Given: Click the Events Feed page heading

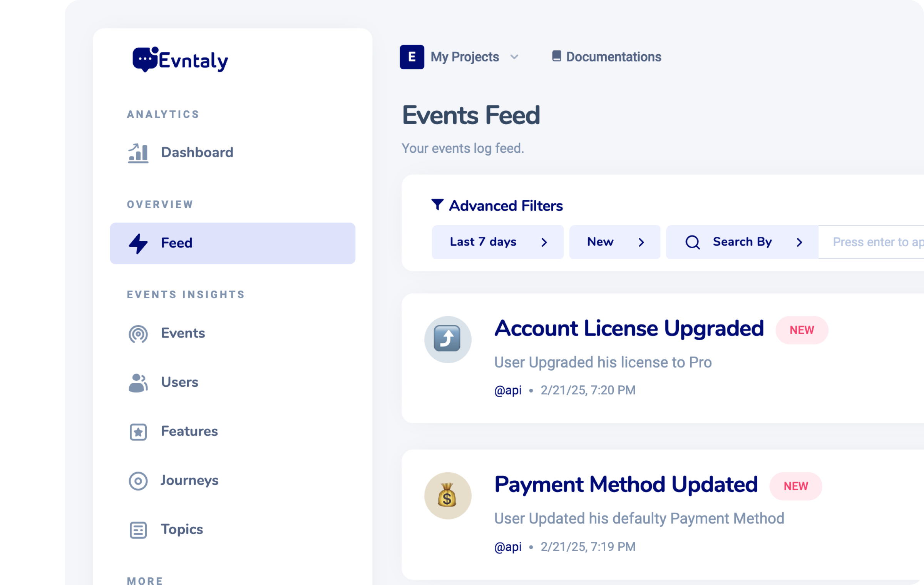Looking at the screenshot, I should (471, 115).
